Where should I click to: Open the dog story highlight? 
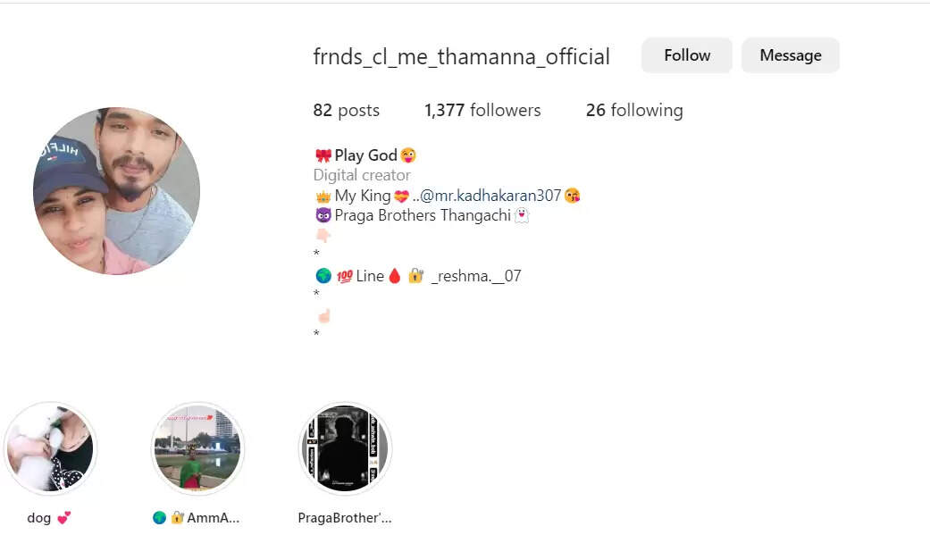coord(50,448)
